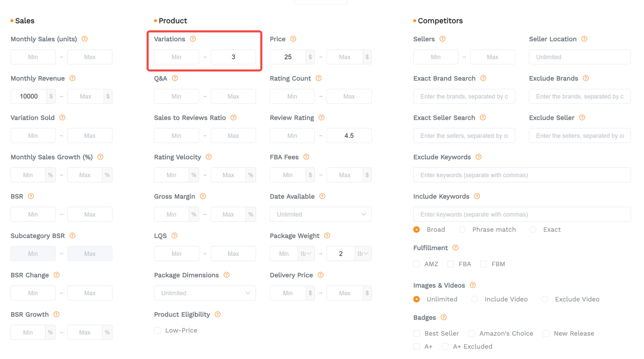The height and width of the screenshot is (359, 644).
Task: Click the Exclude Keywords help icon
Action: pyautogui.click(x=477, y=157)
